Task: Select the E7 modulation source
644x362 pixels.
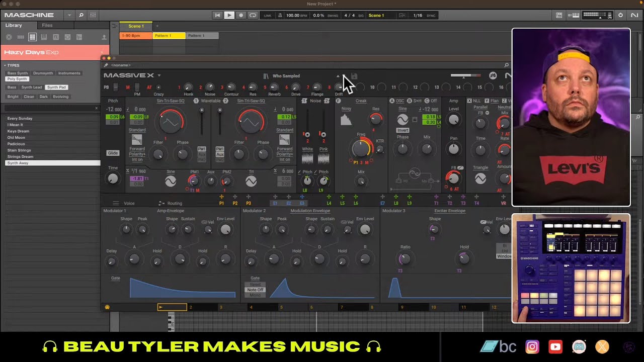Action: coord(383,203)
